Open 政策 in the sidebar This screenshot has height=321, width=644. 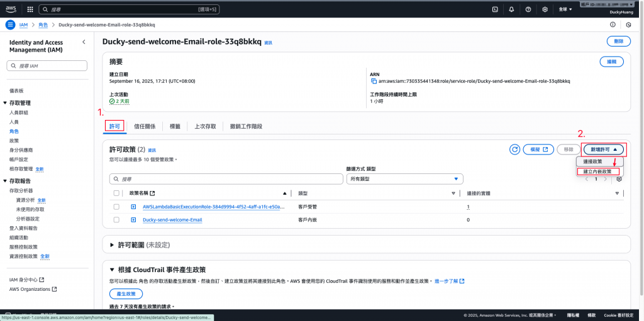pos(14,141)
